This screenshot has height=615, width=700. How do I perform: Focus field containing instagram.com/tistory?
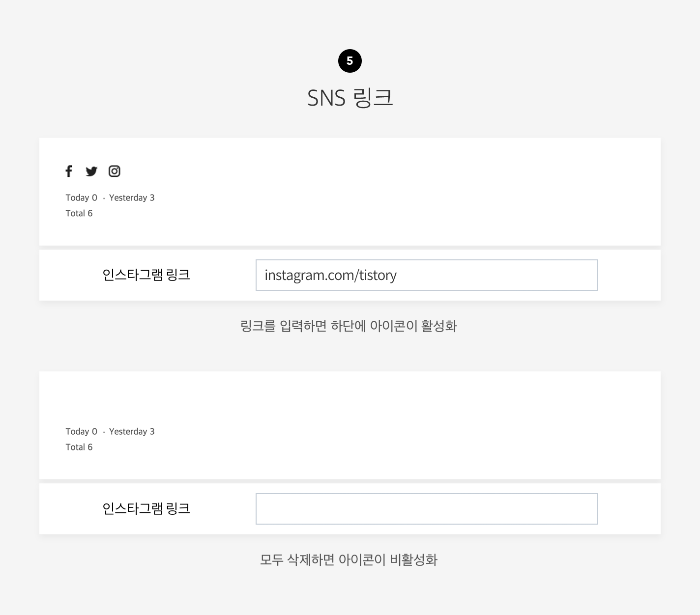pyautogui.click(x=427, y=275)
